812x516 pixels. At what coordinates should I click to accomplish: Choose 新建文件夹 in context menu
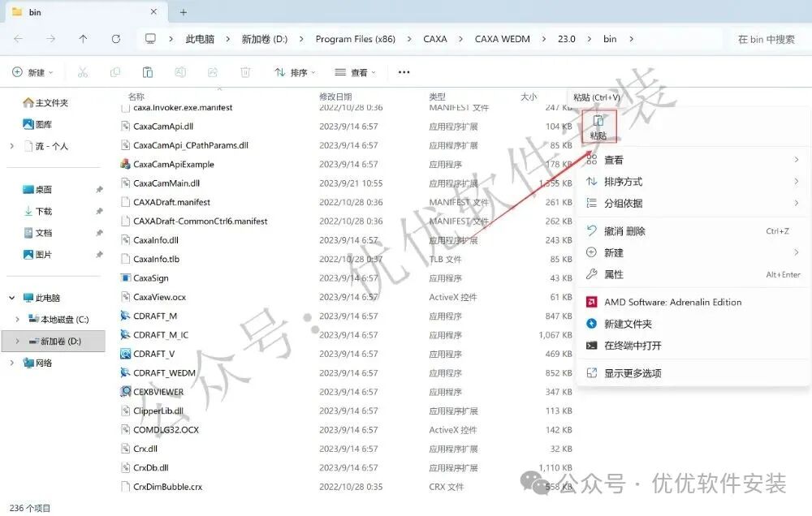[693, 324]
